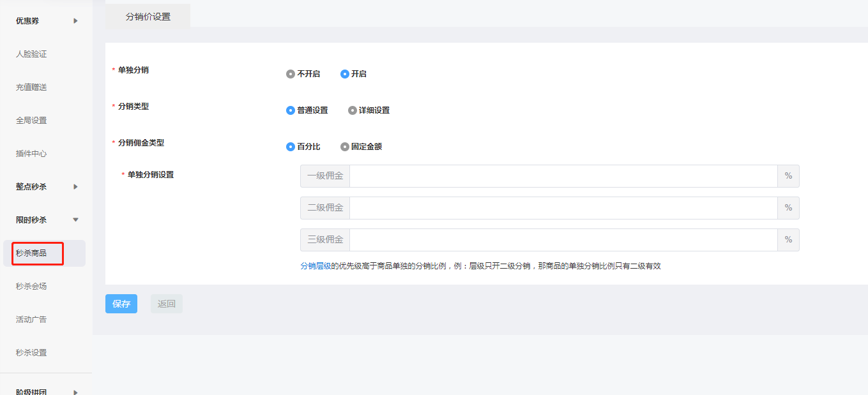Choose 详细设置 distribution type

pyautogui.click(x=353, y=110)
